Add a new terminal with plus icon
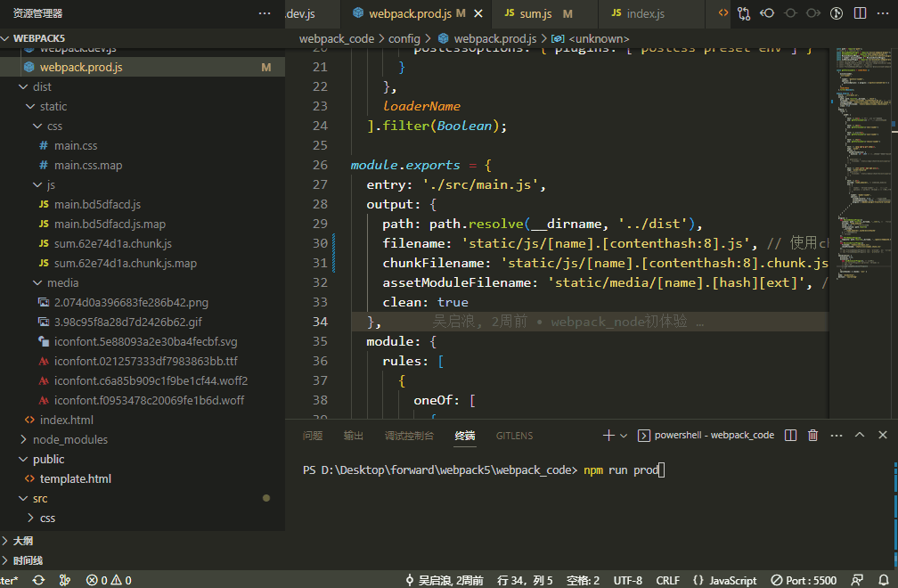Image resolution: width=898 pixels, height=588 pixels. [x=608, y=436]
